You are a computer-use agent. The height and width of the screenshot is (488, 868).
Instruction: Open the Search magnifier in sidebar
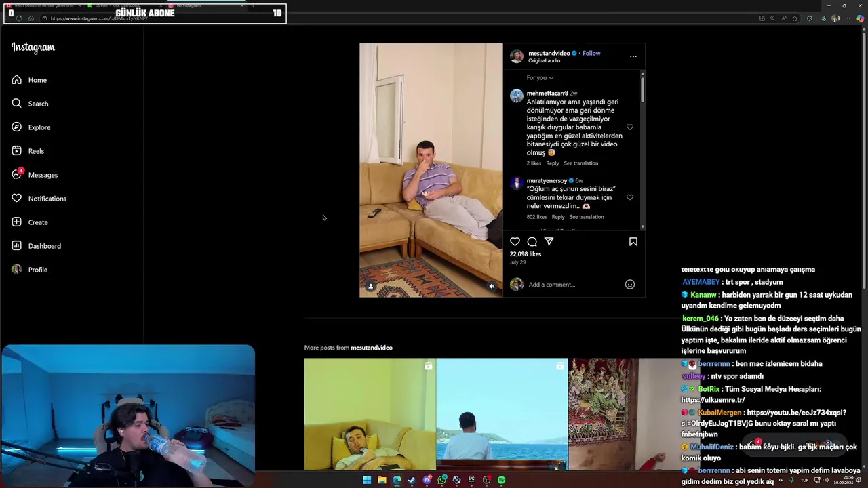coord(16,104)
